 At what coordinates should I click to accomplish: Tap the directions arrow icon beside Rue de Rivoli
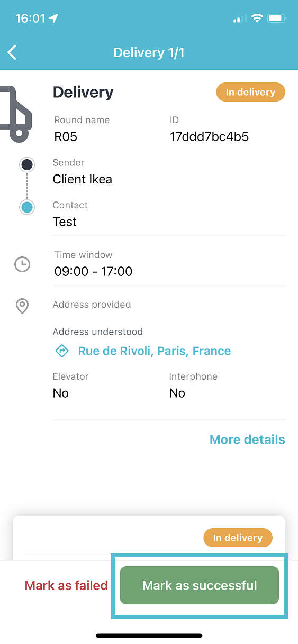62,351
